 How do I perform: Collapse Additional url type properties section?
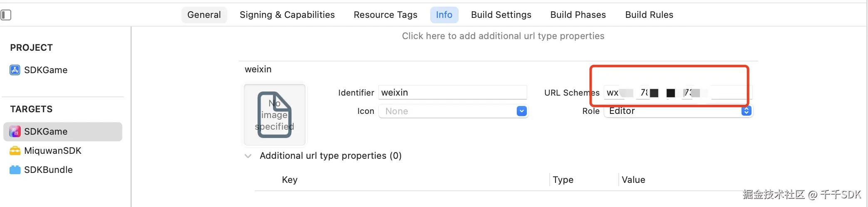[x=248, y=156]
